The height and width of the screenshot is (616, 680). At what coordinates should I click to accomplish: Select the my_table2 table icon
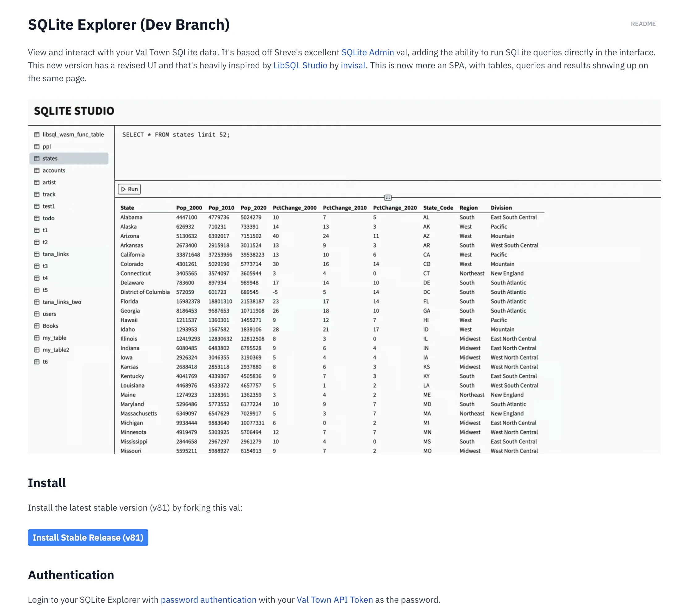coord(37,350)
